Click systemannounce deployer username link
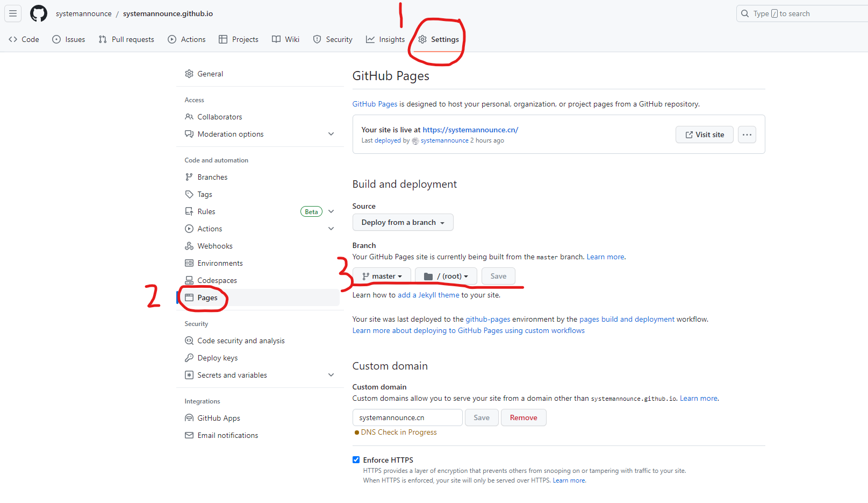The height and width of the screenshot is (503, 868). [444, 140]
